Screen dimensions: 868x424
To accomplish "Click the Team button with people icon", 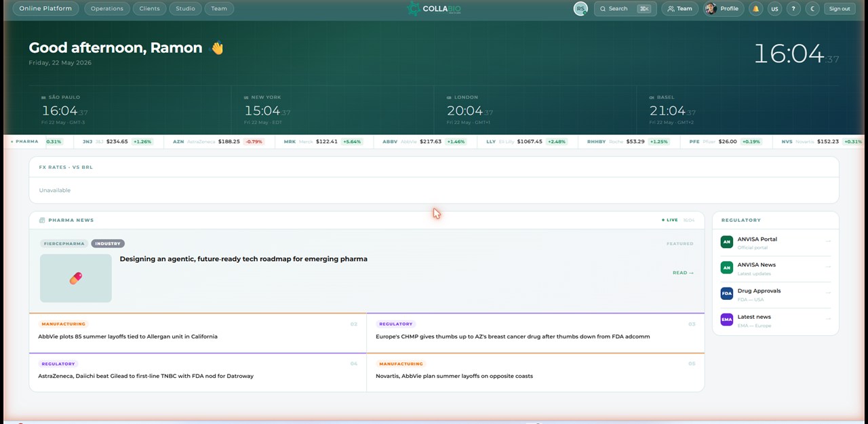I will (x=680, y=9).
